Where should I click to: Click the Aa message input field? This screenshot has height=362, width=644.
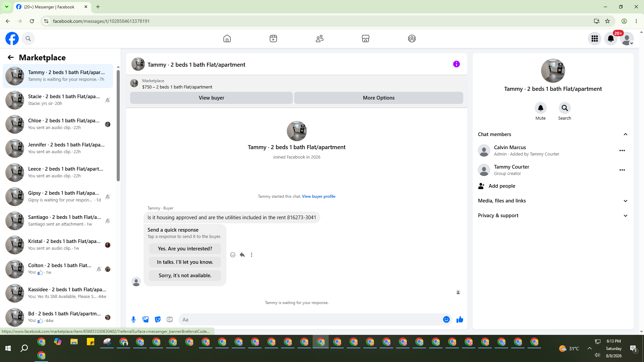pyautogui.click(x=310, y=320)
